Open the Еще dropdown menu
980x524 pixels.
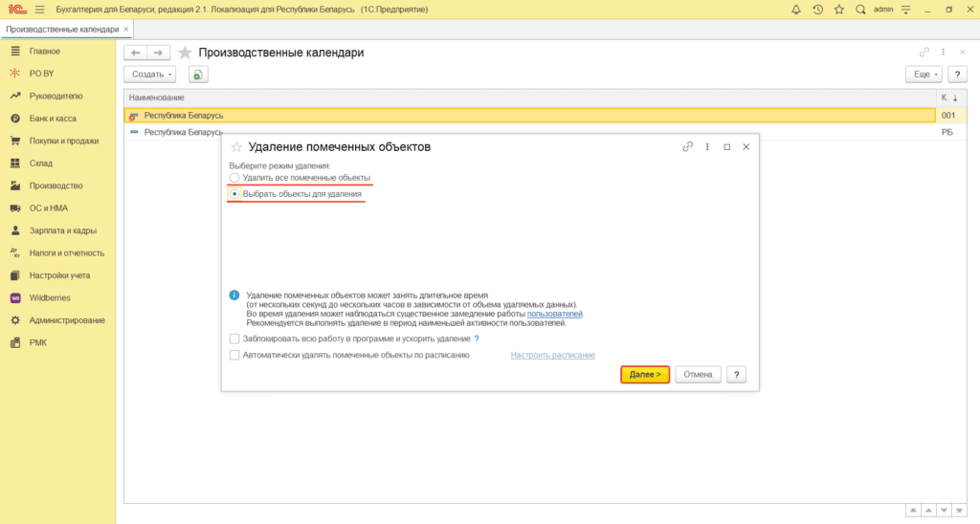(923, 75)
